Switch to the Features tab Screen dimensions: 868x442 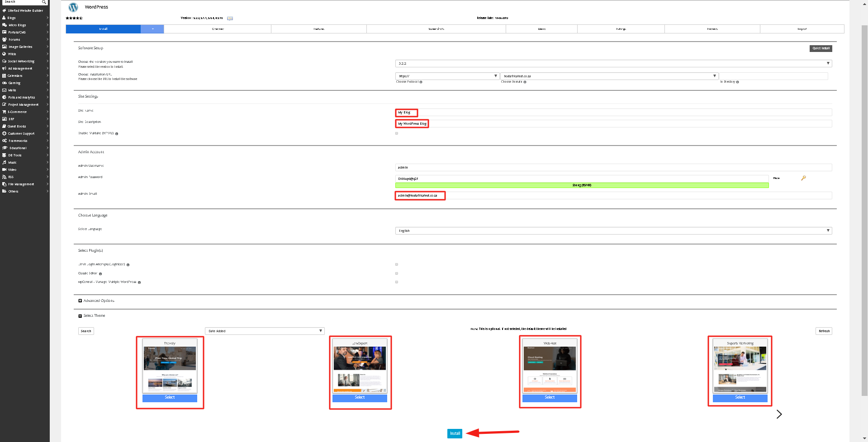(319, 29)
